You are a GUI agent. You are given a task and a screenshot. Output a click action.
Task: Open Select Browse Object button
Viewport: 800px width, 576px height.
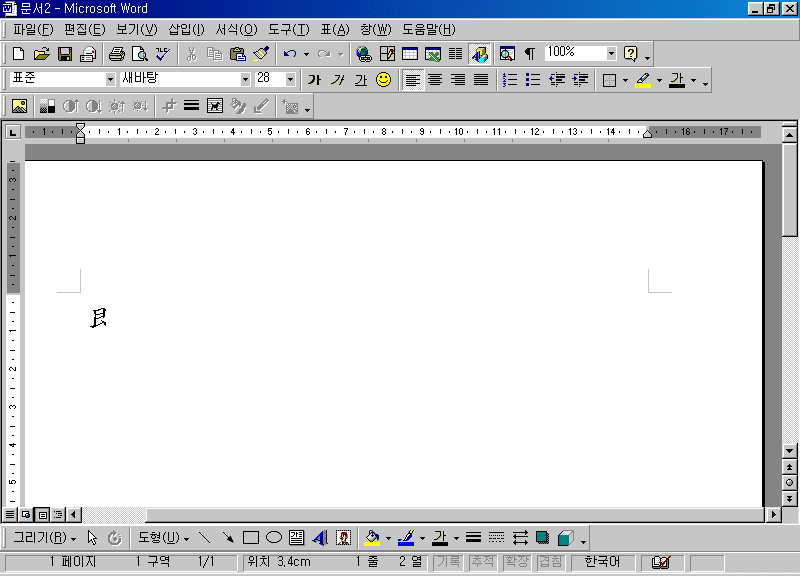[789, 483]
